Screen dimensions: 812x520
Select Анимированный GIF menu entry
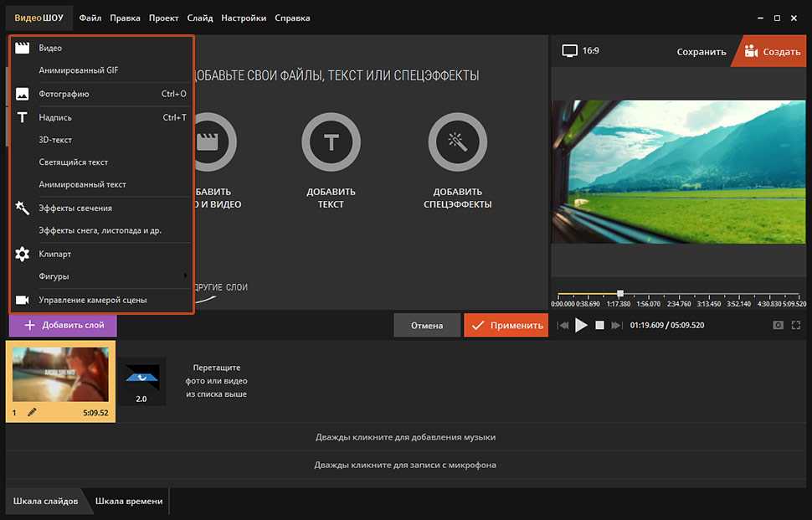point(78,70)
